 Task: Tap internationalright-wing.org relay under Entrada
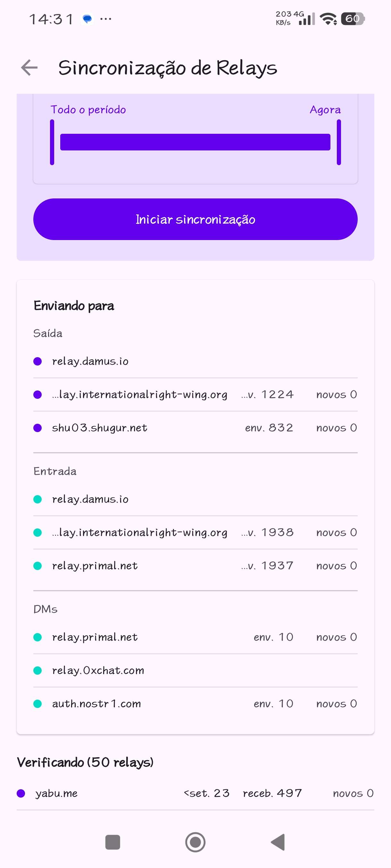pyautogui.click(x=140, y=532)
